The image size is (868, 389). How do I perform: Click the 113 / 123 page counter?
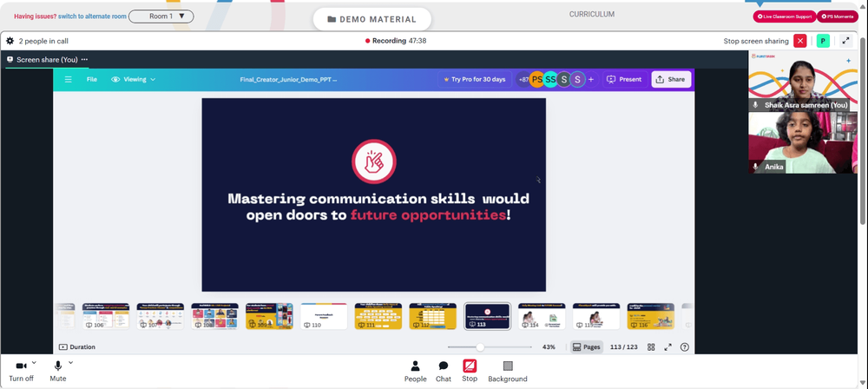click(624, 346)
